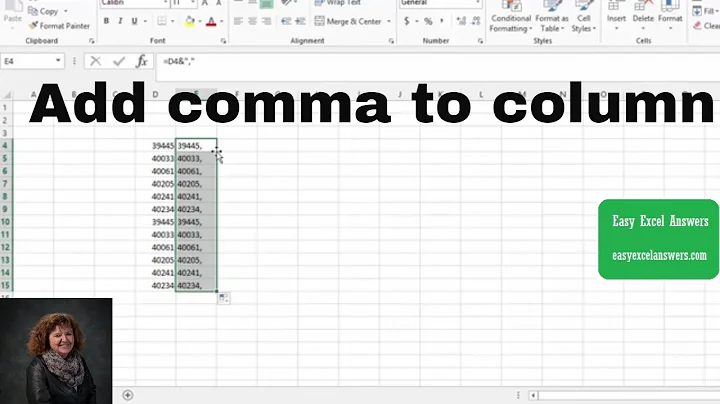The height and width of the screenshot is (404, 720).
Task: Select cell containing 40205, in row 7
Action: coord(196,184)
